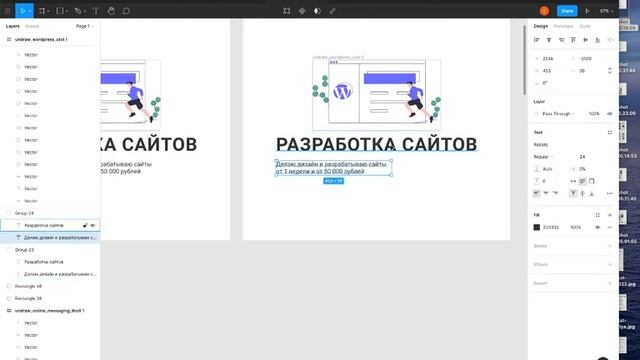Set text align center
The height and width of the screenshot is (360, 640).
click(x=546, y=193)
